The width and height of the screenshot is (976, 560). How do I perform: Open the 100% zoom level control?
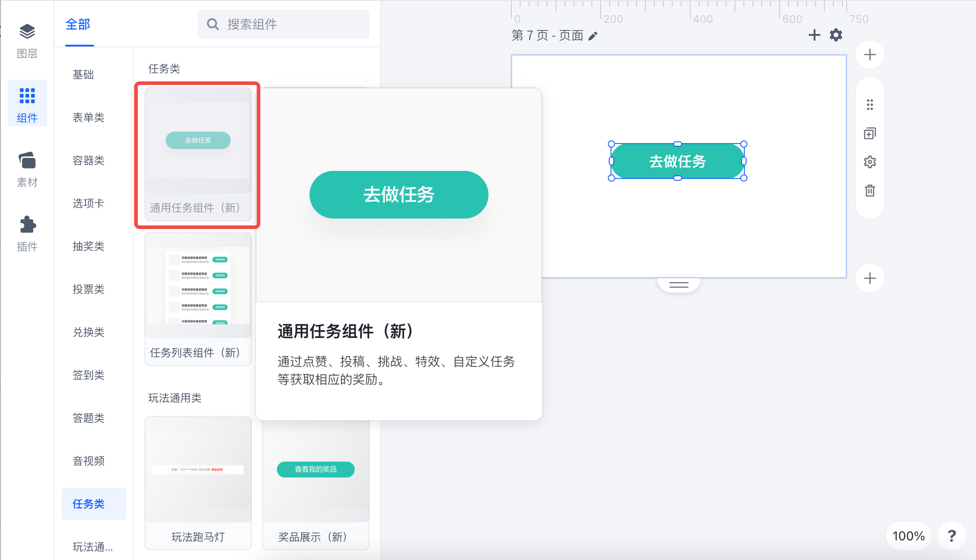908,535
